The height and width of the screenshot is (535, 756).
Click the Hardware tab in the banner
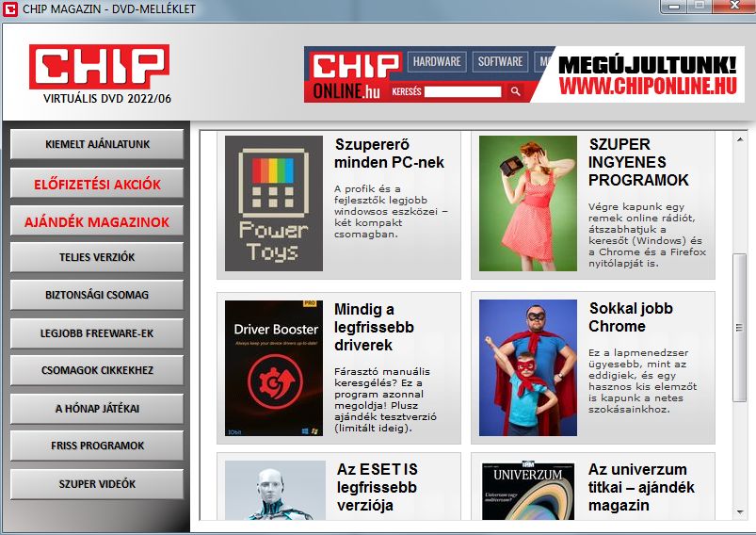point(437,62)
